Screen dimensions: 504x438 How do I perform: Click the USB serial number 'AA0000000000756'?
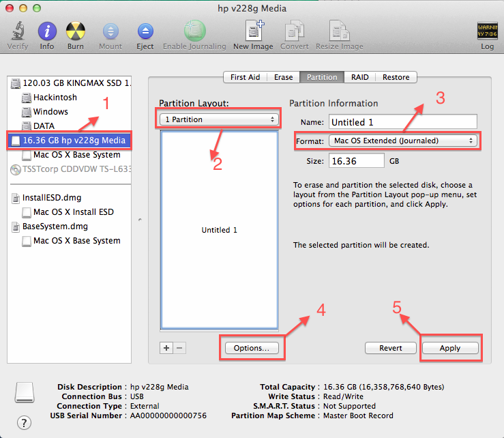(x=168, y=415)
